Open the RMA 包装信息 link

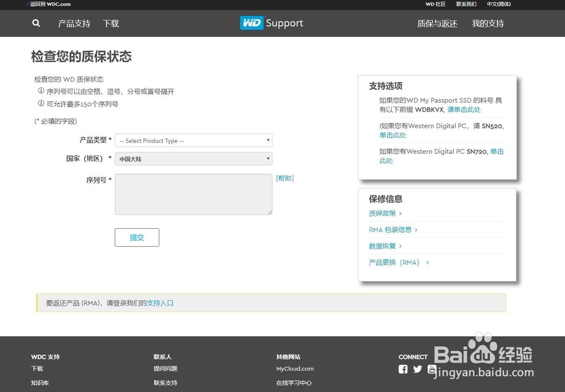click(x=393, y=229)
